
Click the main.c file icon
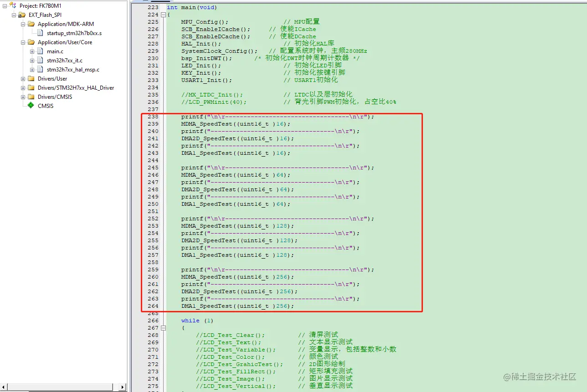[40, 51]
